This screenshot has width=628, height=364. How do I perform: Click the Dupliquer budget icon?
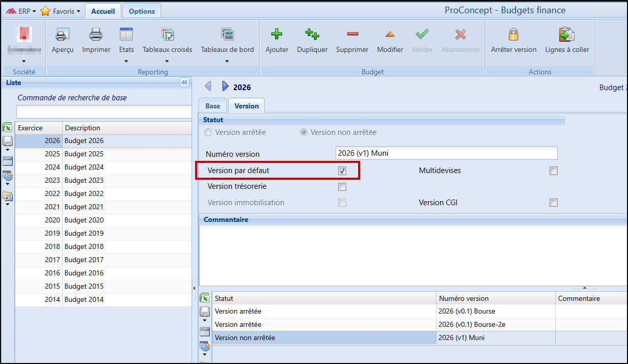pyautogui.click(x=312, y=35)
